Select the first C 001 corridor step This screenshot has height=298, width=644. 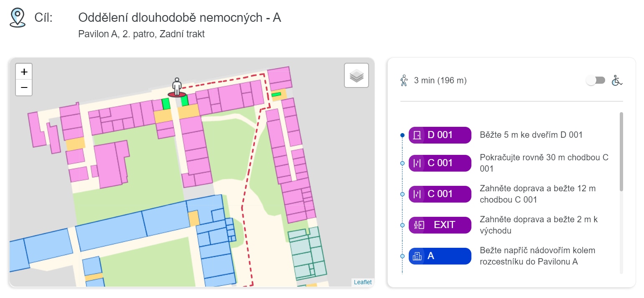point(440,163)
